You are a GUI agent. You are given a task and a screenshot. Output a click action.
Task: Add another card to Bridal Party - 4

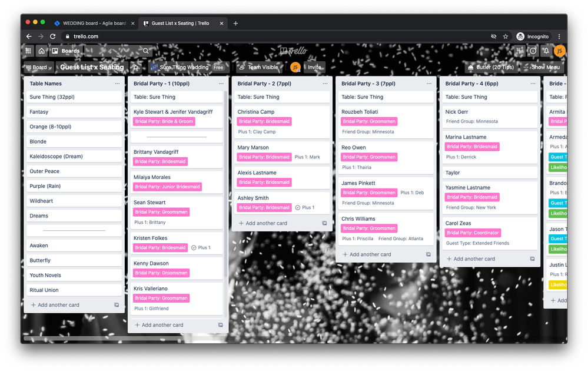click(x=471, y=259)
